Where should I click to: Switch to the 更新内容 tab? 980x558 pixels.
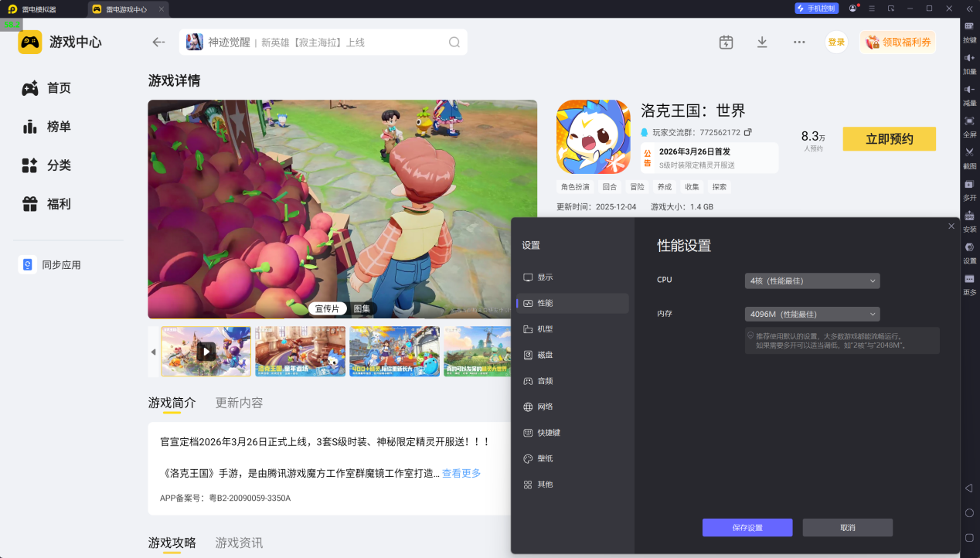[239, 403]
